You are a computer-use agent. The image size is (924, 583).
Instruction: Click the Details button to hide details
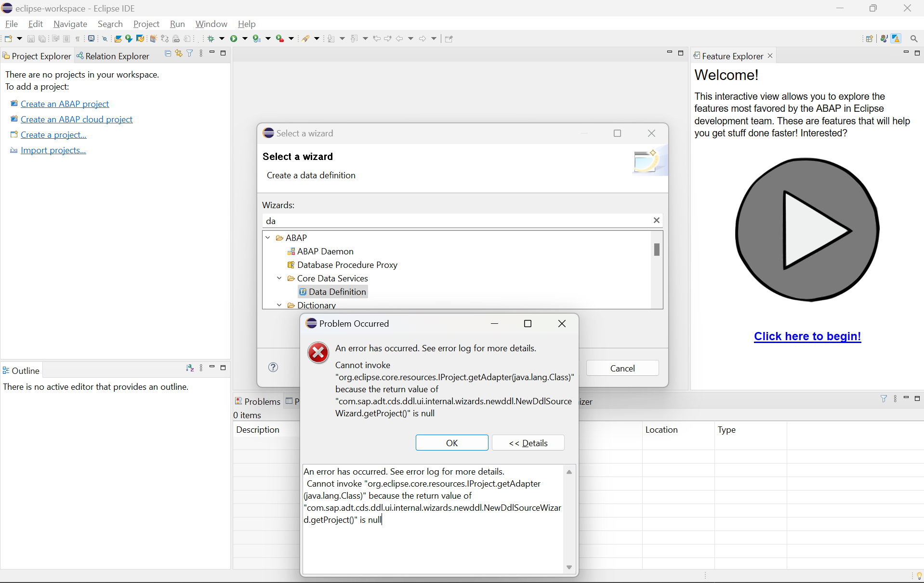tap(528, 443)
